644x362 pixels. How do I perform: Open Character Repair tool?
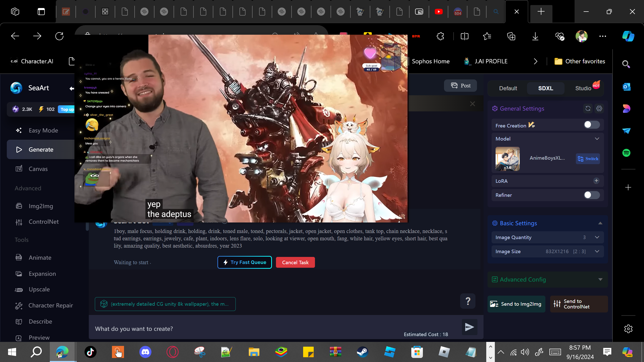51,305
